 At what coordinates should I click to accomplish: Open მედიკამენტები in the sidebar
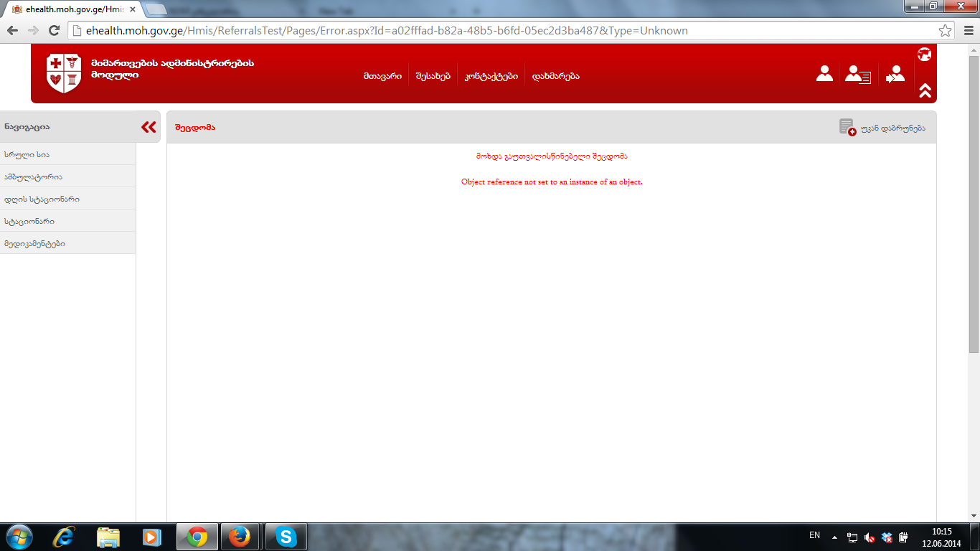(34, 243)
